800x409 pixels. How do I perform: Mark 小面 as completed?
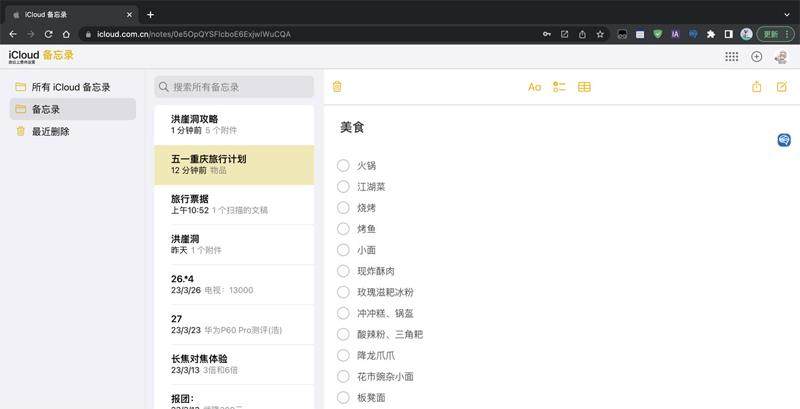tap(343, 250)
